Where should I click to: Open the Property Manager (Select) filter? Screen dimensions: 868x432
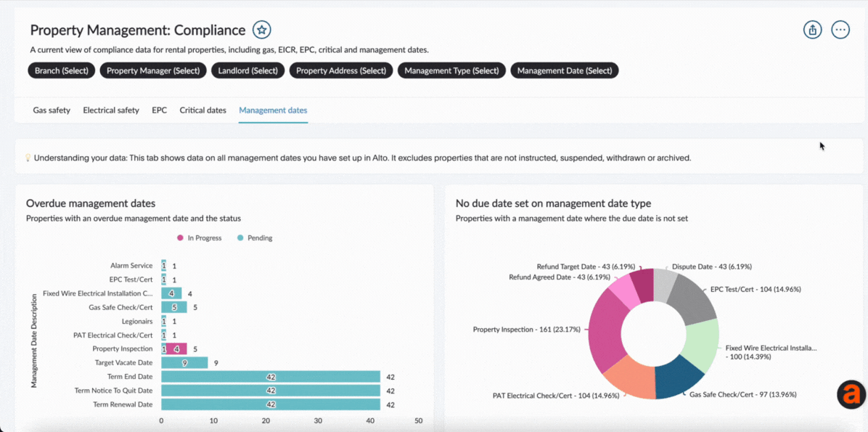click(x=153, y=70)
